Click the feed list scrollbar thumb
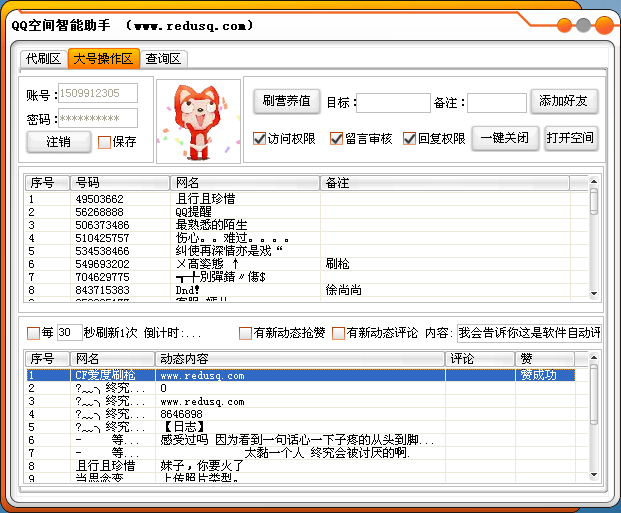 click(x=593, y=394)
